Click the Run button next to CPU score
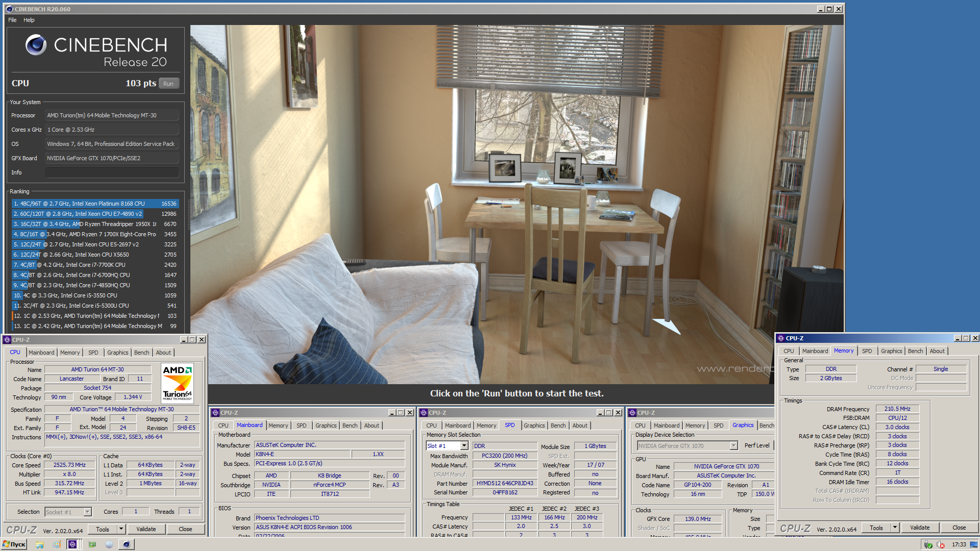Viewport: 980px width, 551px height. coord(168,84)
